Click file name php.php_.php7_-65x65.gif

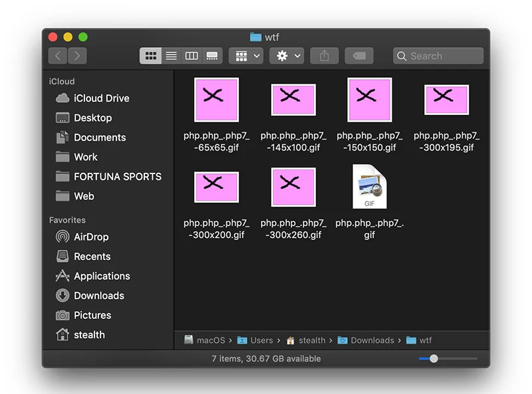point(217,142)
